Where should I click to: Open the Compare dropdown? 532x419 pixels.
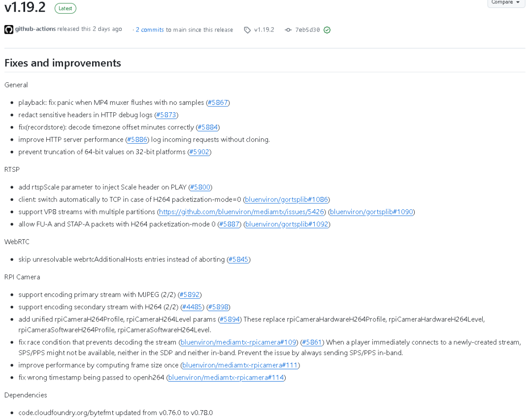[505, 2]
